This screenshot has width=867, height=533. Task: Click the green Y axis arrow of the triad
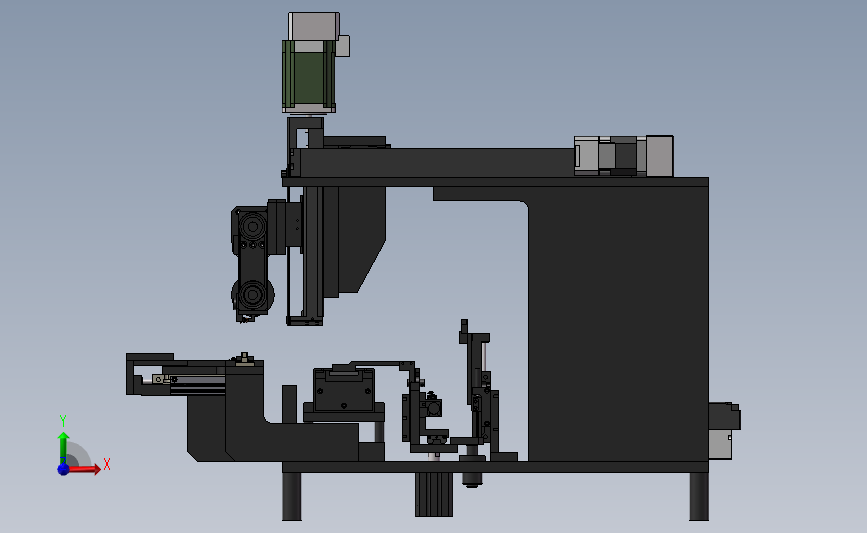[64, 447]
